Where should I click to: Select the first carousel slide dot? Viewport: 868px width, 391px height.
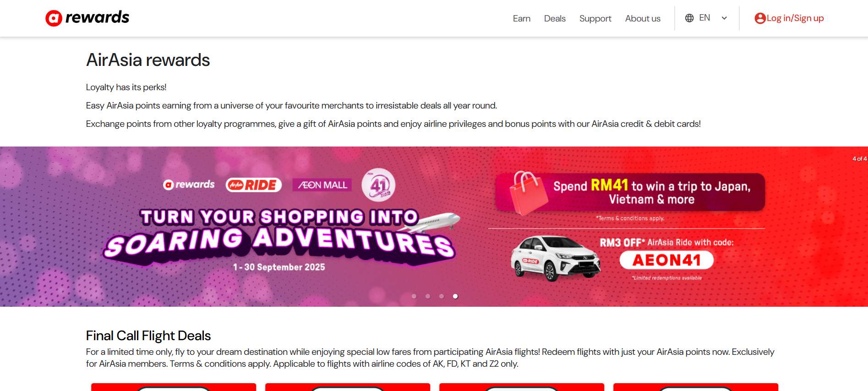414,296
